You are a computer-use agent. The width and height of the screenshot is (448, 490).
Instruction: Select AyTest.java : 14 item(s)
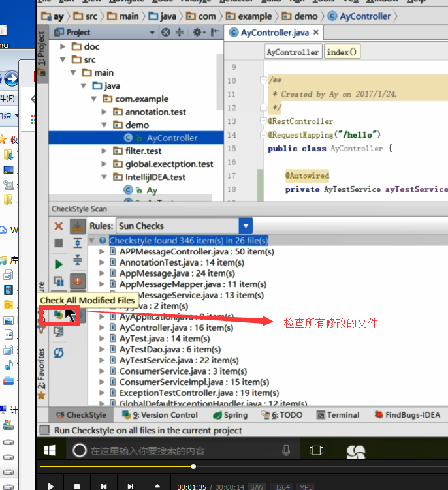pyautogui.click(x=165, y=339)
